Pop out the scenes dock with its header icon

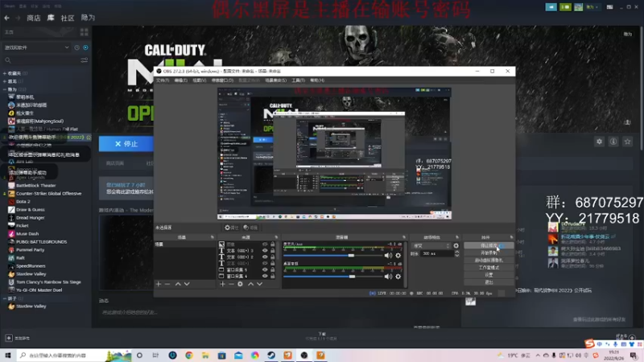coord(213,237)
